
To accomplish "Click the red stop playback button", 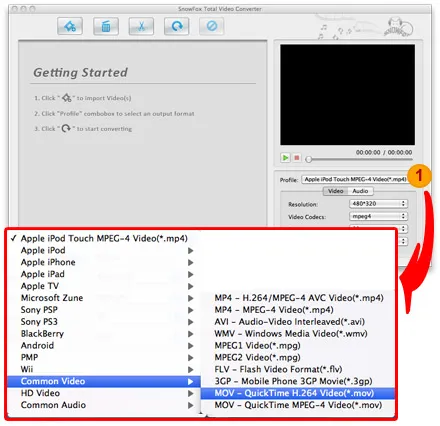I will (x=296, y=157).
